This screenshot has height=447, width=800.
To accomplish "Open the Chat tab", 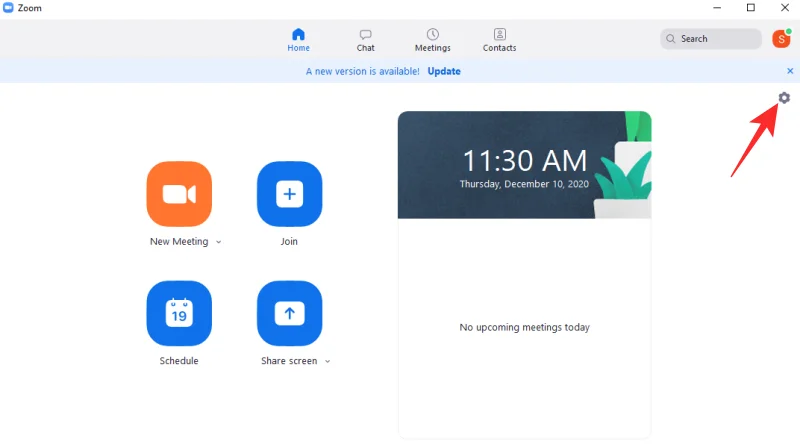I will pyautogui.click(x=365, y=40).
